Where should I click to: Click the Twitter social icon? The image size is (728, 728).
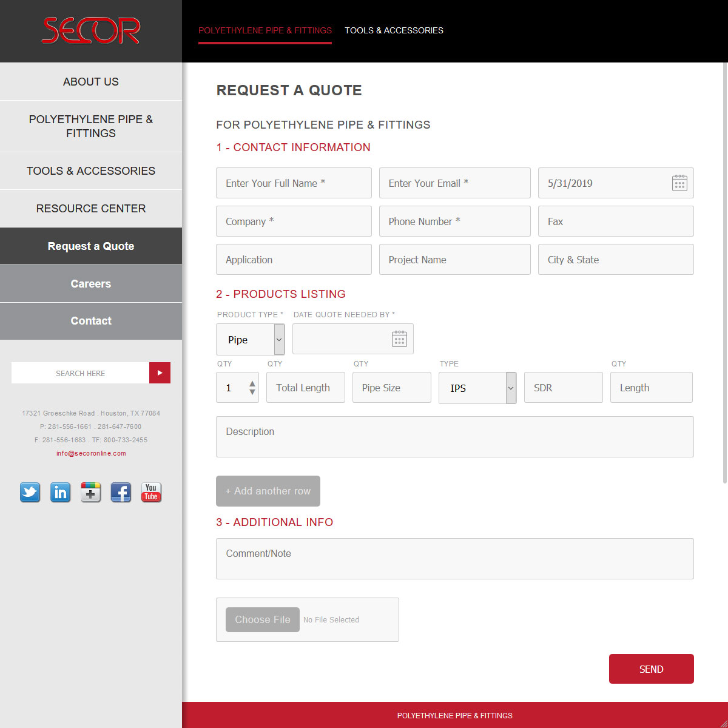click(30, 492)
